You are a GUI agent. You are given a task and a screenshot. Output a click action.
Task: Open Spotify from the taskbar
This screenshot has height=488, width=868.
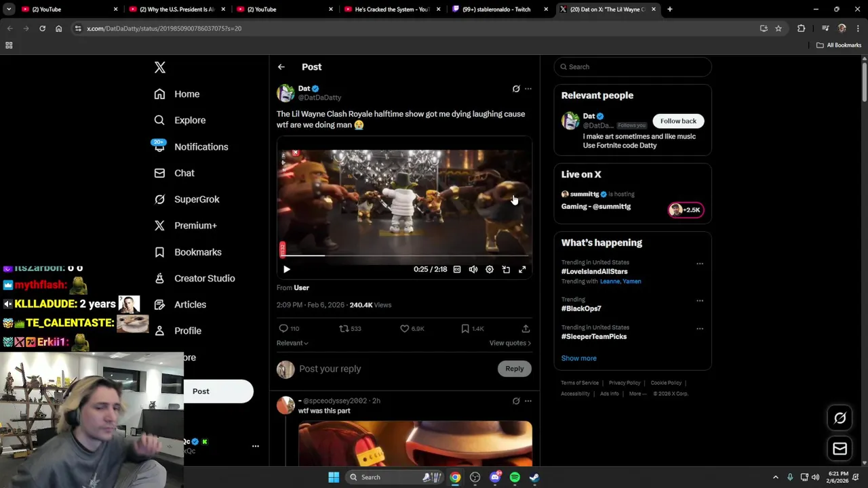[515, 477]
